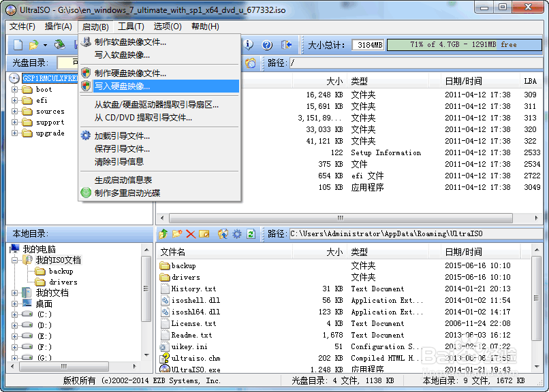Click the backup folder icon in file list
This screenshot has height=392, width=549.
coord(165,265)
